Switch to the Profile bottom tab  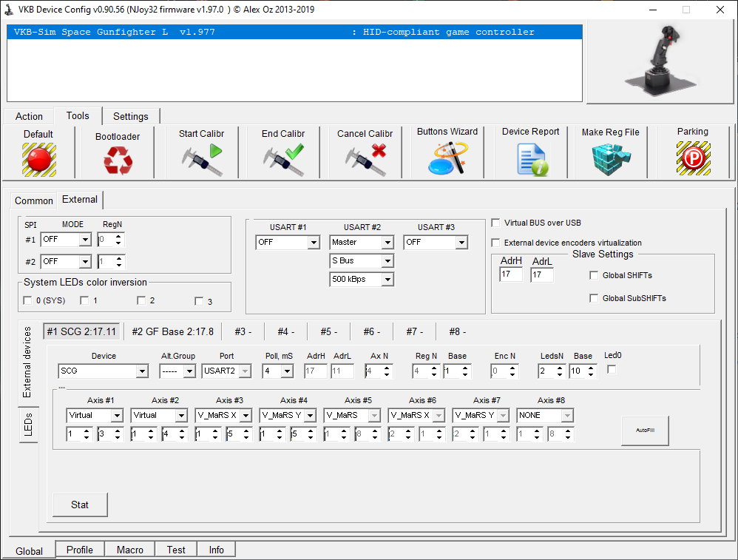(80, 550)
